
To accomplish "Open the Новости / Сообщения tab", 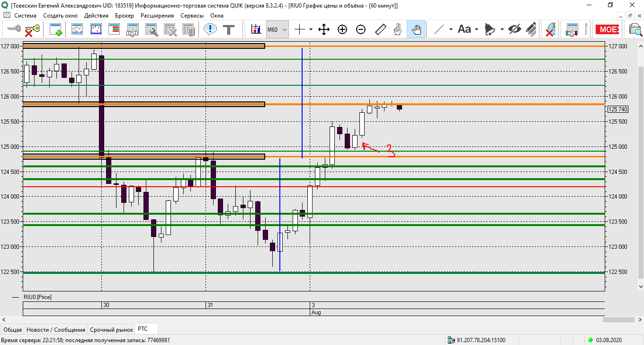I will click(56, 329).
